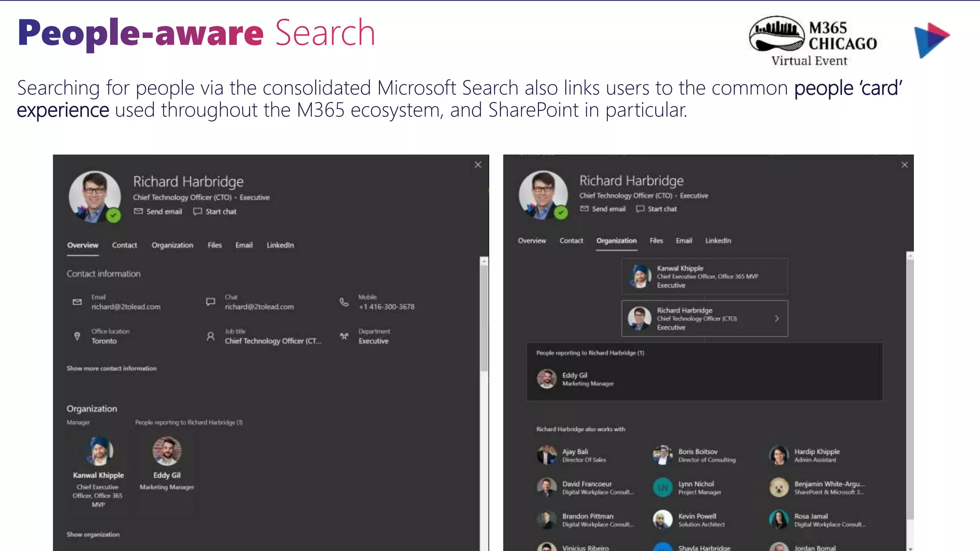Open the LinkedIn tab in right card
Image resolution: width=980 pixels, height=551 pixels.
pos(718,241)
